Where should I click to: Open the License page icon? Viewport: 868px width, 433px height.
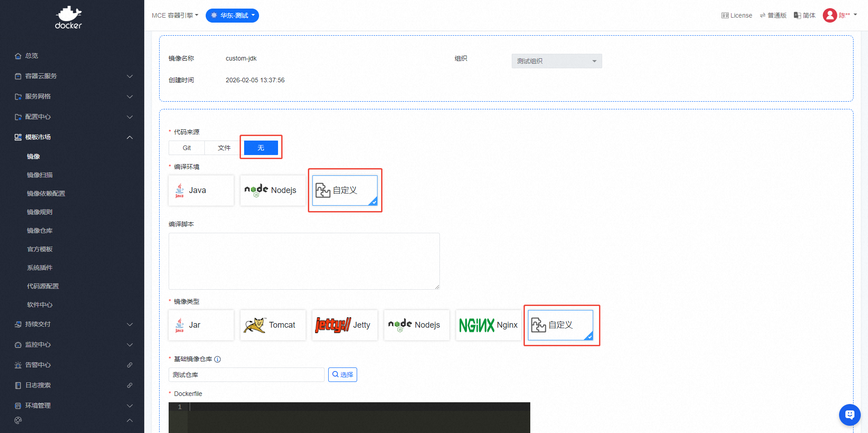pyautogui.click(x=725, y=15)
